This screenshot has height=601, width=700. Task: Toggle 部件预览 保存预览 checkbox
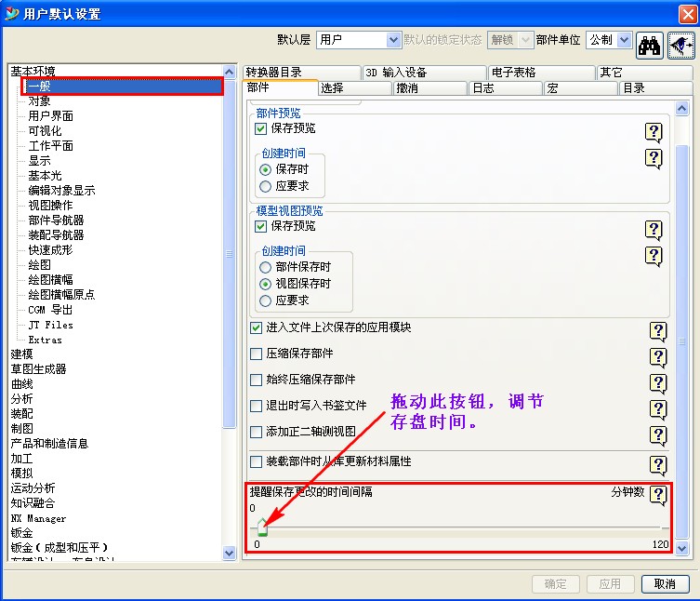[x=260, y=128]
